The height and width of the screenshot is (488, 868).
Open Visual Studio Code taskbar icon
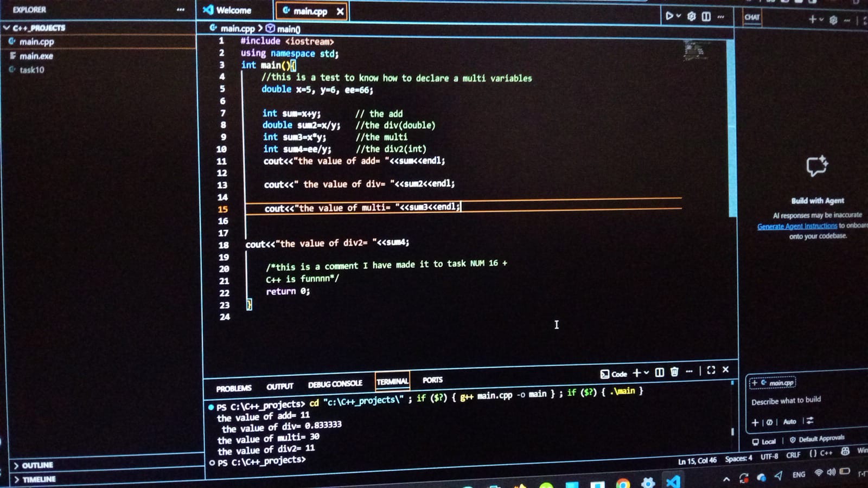[673, 481]
